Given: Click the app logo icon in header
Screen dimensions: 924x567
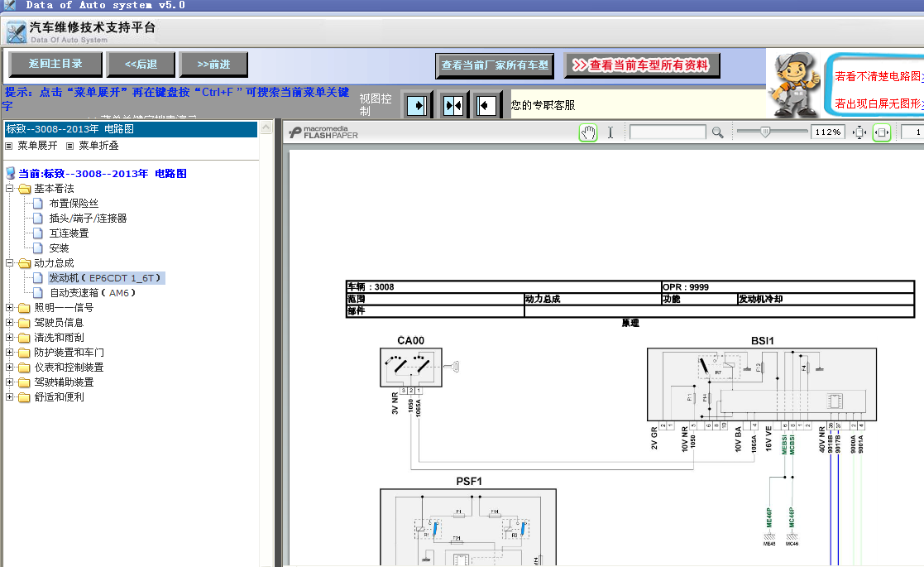Looking at the screenshot, I should point(17,31).
